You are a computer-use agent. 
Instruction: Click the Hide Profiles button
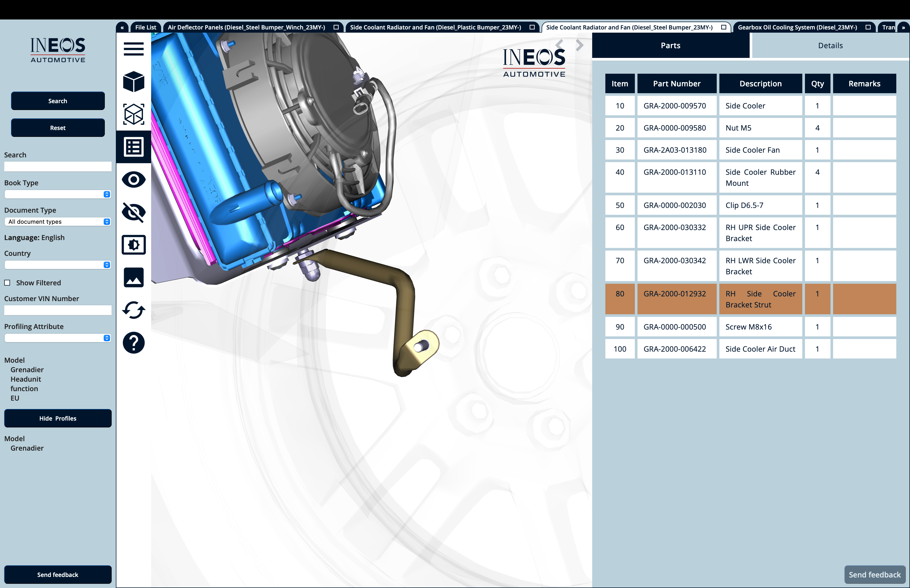(x=58, y=418)
